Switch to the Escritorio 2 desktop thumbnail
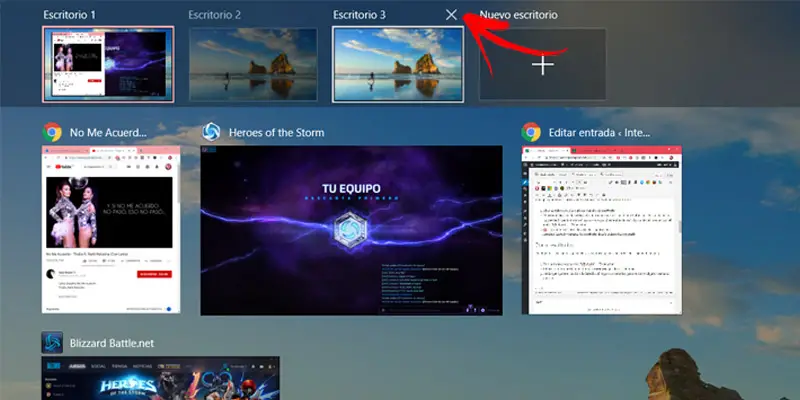 click(x=253, y=64)
